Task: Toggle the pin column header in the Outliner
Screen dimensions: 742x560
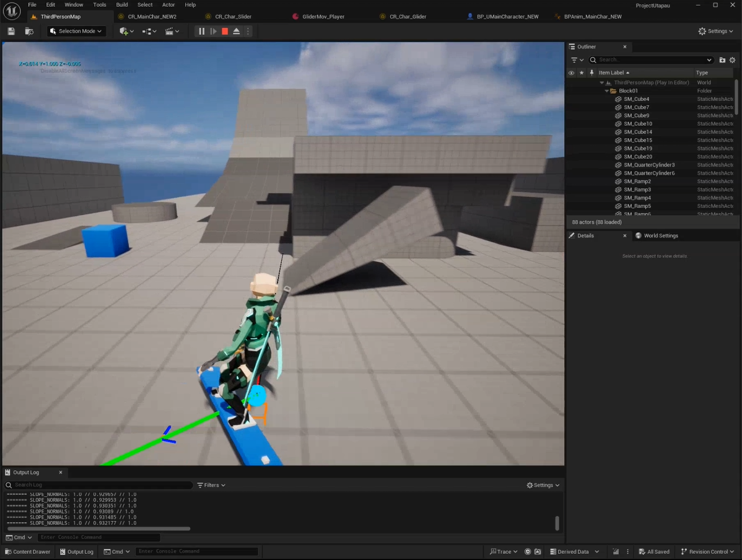Action: [591, 72]
